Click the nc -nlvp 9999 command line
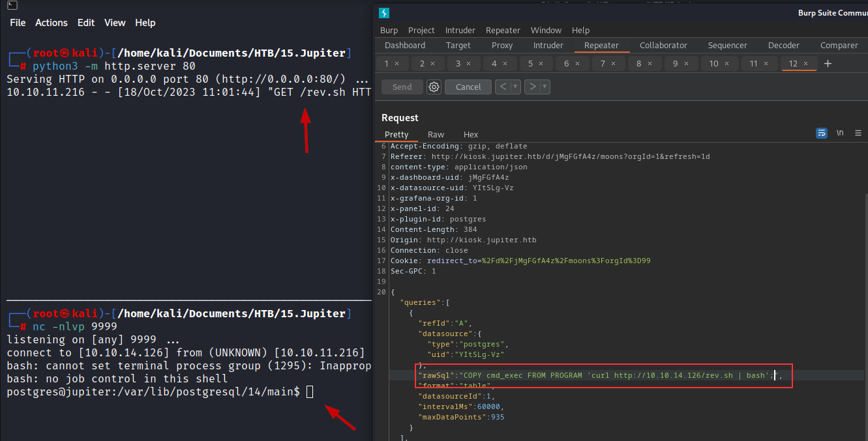 tap(74, 327)
